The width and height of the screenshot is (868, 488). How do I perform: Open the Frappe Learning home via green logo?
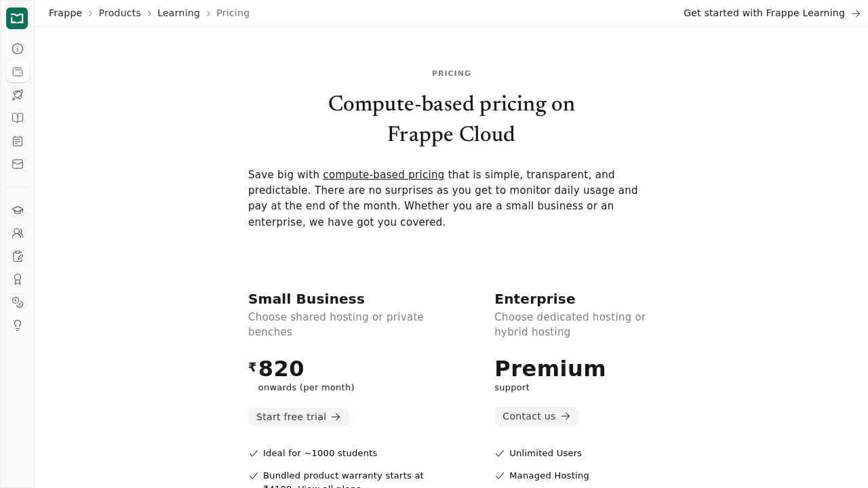tap(17, 18)
